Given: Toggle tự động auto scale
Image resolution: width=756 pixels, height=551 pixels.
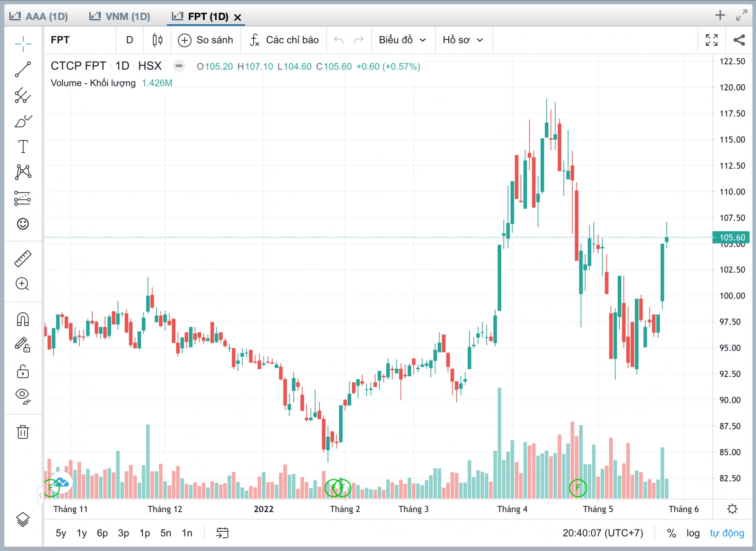Looking at the screenshot, I should pyautogui.click(x=727, y=533).
